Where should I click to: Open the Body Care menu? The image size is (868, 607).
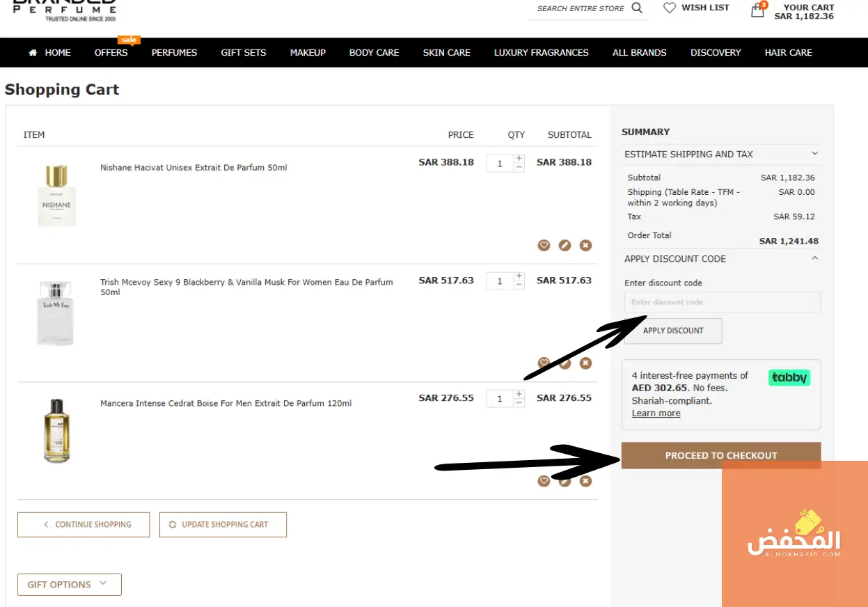pyautogui.click(x=374, y=52)
